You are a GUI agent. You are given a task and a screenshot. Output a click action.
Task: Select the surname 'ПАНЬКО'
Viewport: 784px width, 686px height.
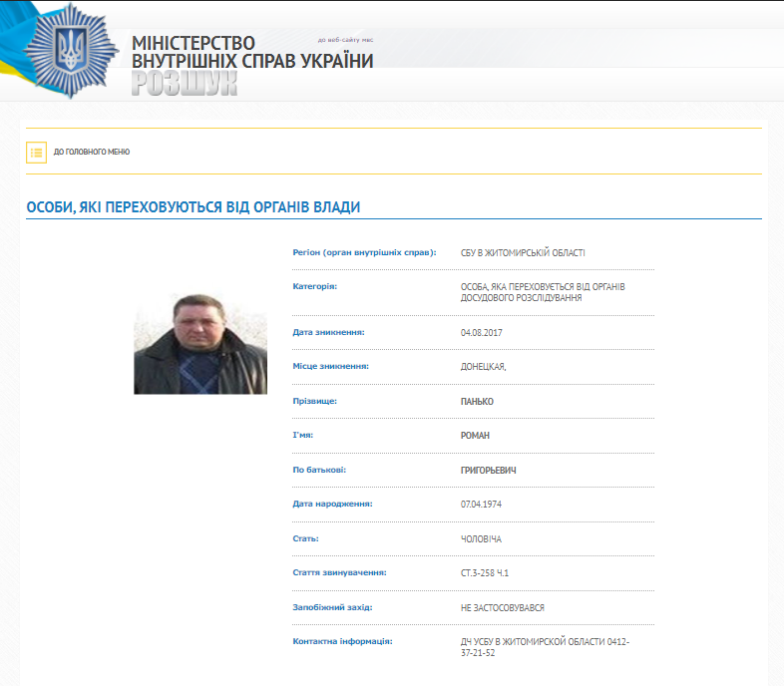[x=477, y=402]
